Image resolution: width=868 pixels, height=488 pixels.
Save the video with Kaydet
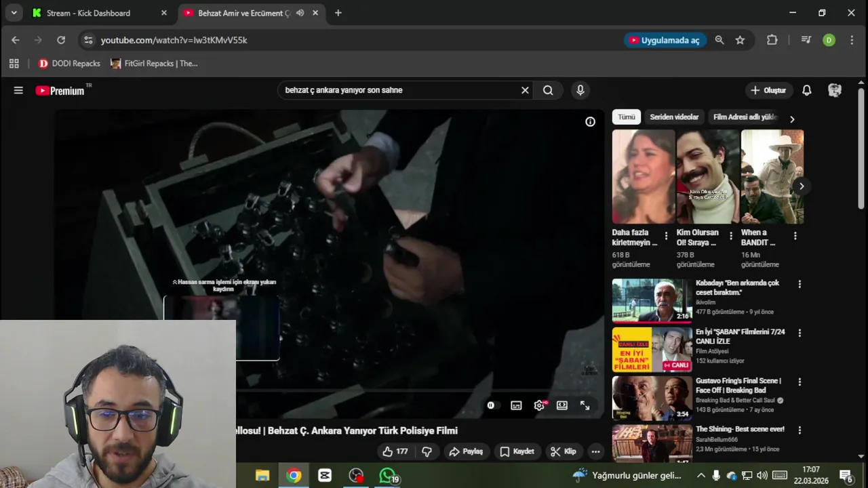pos(517,451)
